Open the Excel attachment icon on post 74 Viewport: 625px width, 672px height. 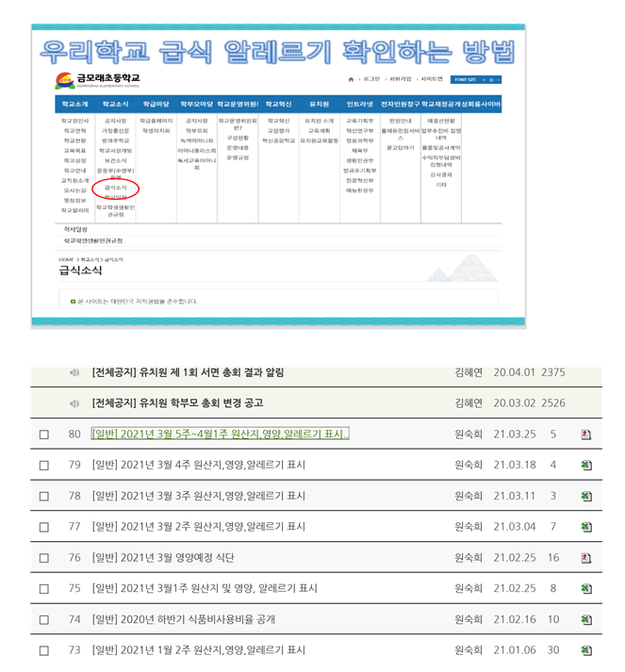(x=586, y=619)
